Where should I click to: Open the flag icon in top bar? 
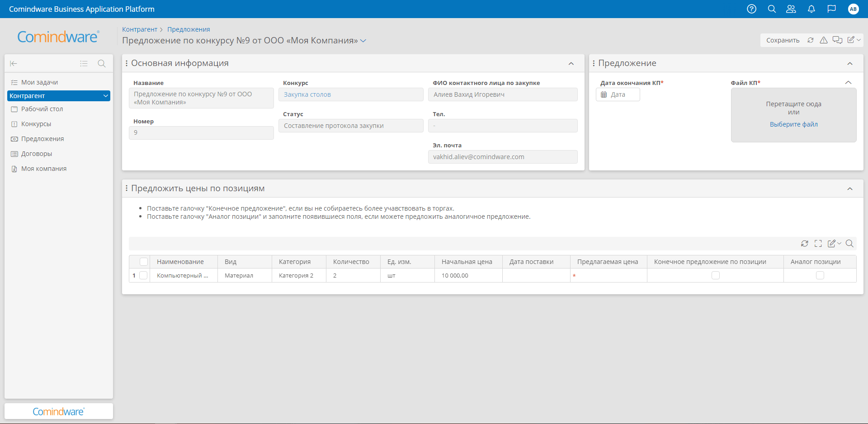tap(831, 9)
